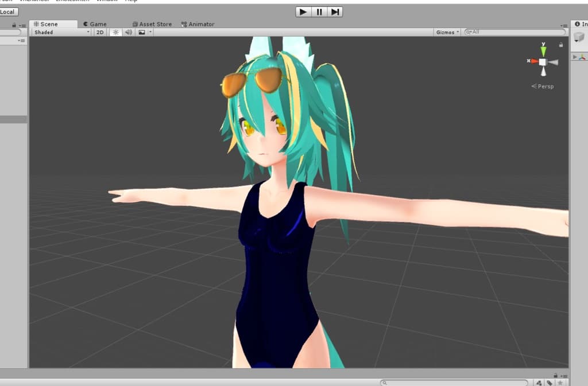Click the search by label tag icon
Viewport: 588px width, 386px height.
(x=550, y=383)
